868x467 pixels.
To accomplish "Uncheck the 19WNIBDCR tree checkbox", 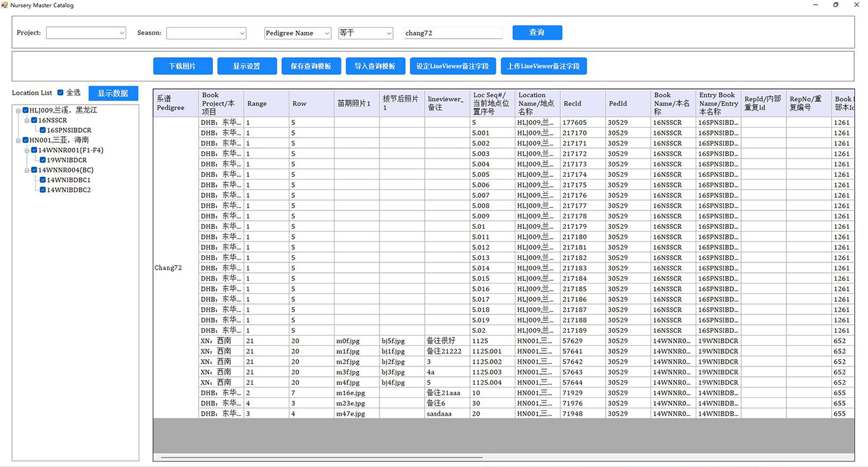I will [x=43, y=160].
